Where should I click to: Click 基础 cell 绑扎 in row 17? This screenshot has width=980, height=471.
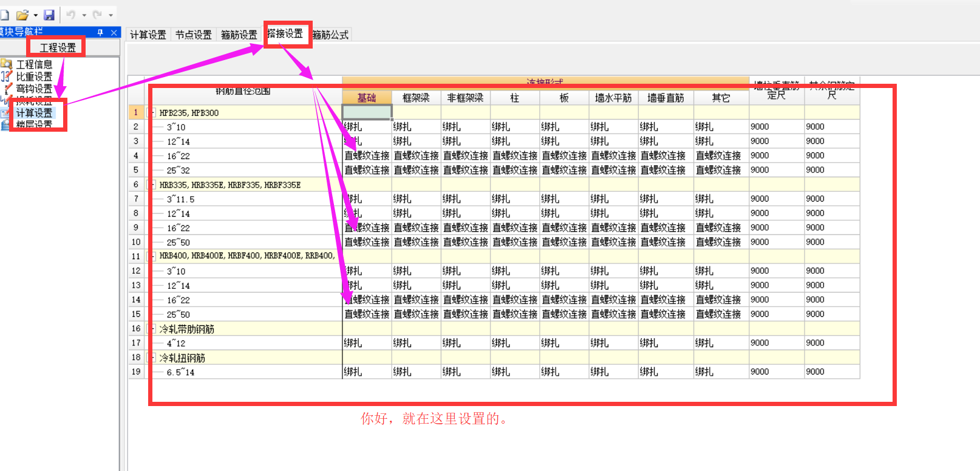pos(367,343)
